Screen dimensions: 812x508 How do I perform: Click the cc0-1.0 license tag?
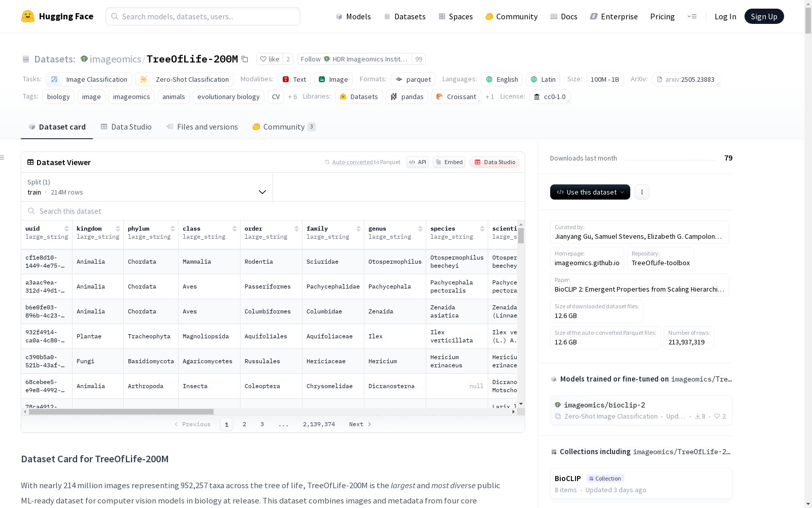[550, 97]
